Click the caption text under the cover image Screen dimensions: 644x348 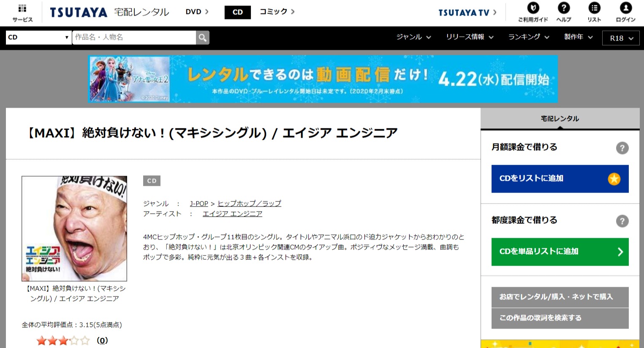pos(74,294)
